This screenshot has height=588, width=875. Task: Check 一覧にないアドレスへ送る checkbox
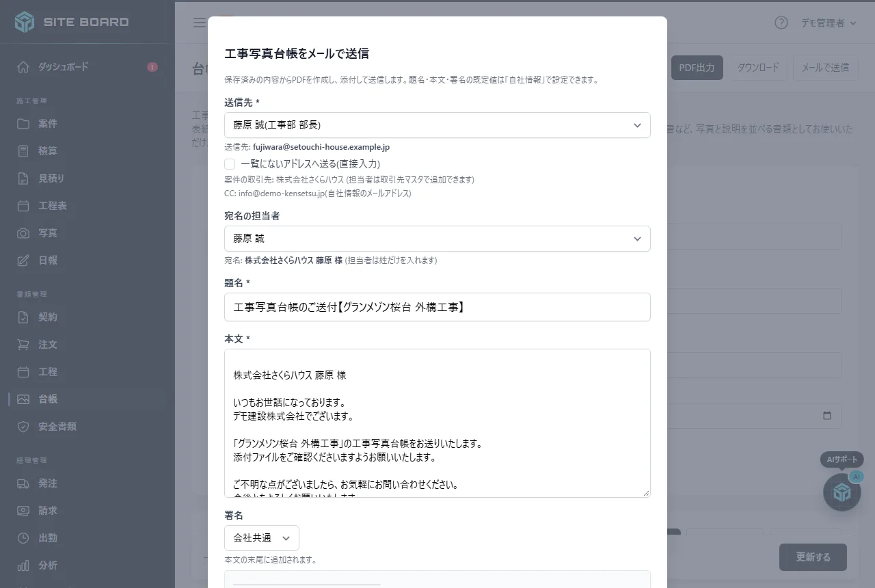pyautogui.click(x=230, y=164)
